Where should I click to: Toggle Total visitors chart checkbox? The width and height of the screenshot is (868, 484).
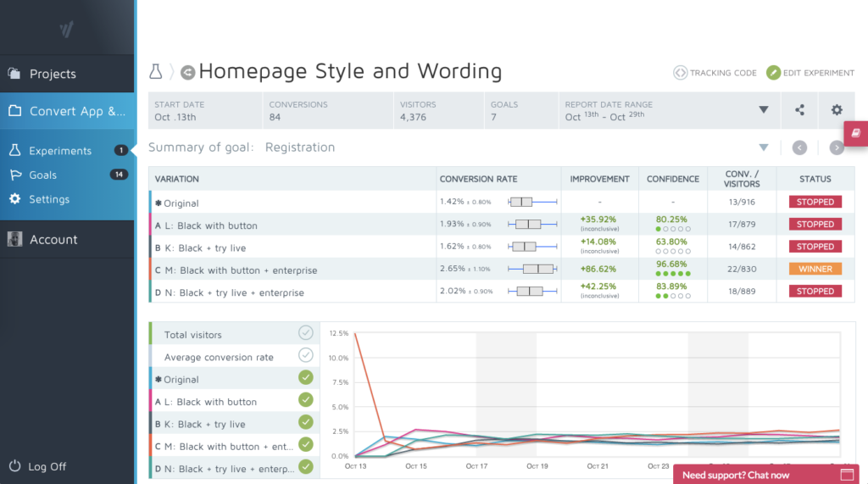coord(306,333)
